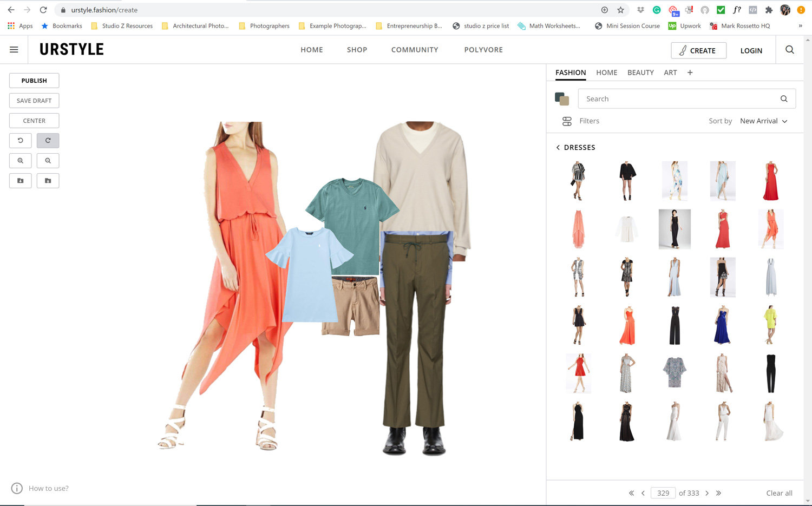Open the hamburger menu next to URSTYLE
The image size is (812, 506).
click(14, 50)
